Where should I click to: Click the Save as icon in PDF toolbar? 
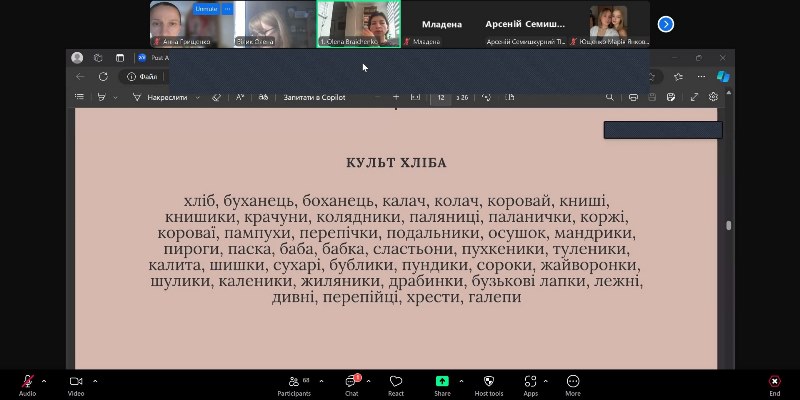tap(671, 97)
